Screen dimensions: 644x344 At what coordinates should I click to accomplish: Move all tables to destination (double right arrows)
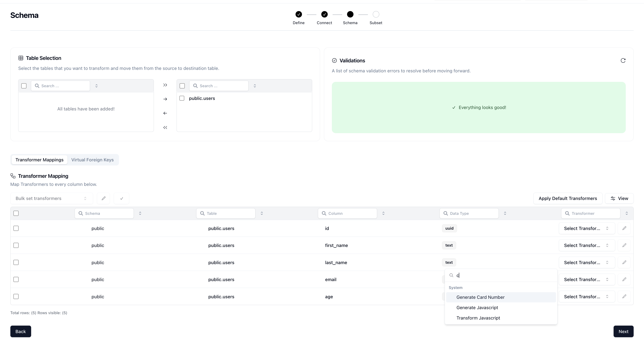165,85
